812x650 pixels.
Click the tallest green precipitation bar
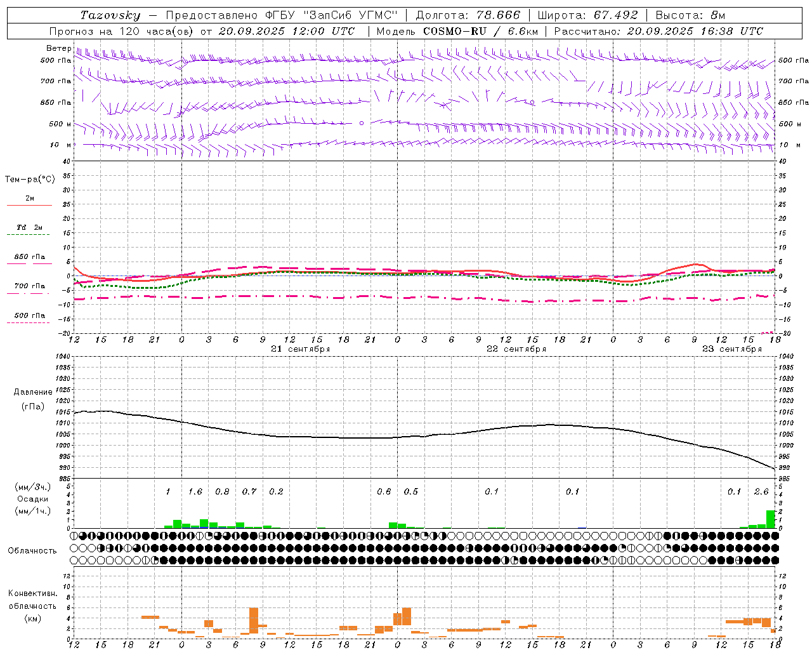[x=770, y=519]
